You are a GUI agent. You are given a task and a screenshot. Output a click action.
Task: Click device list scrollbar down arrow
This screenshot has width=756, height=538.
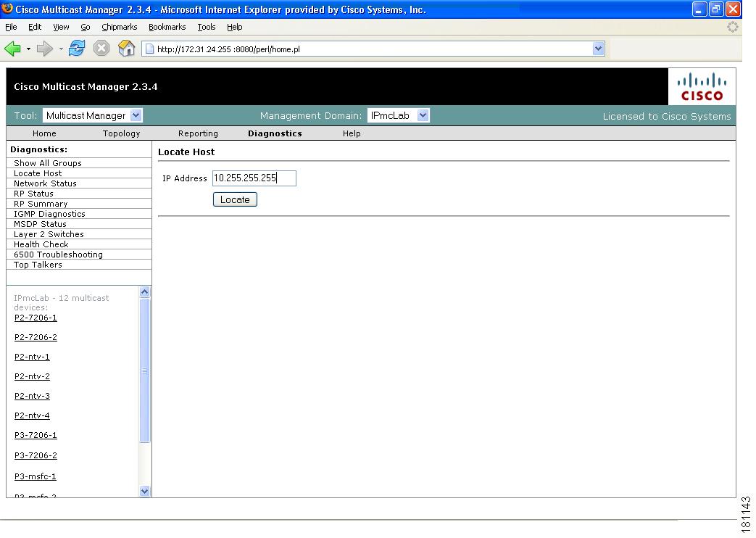click(x=145, y=491)
